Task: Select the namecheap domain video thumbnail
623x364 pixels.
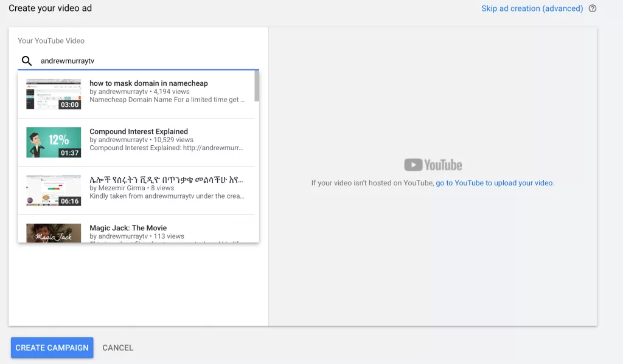Action: pyautogui.click(x=54, y=94)
